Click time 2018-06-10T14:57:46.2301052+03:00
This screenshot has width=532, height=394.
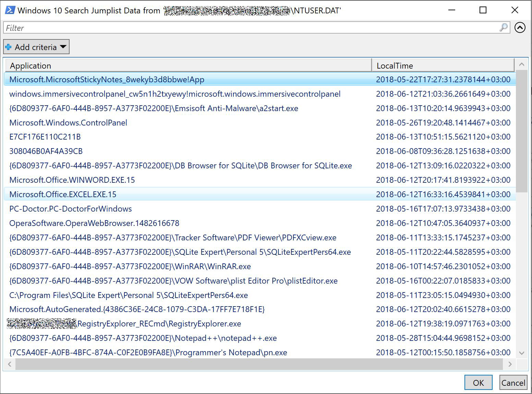point(443,266)
